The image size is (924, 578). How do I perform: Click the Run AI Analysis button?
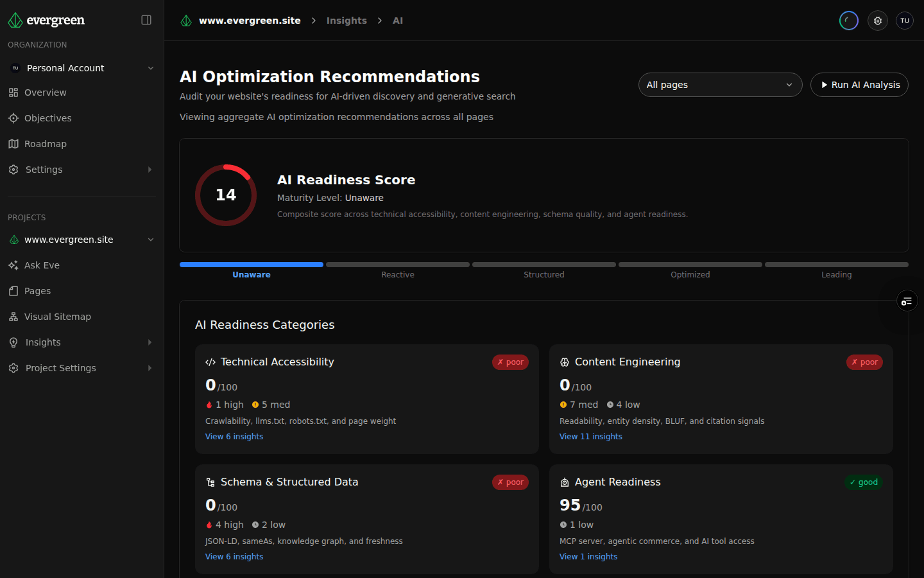pyautogui.click(x=859, y=85)
